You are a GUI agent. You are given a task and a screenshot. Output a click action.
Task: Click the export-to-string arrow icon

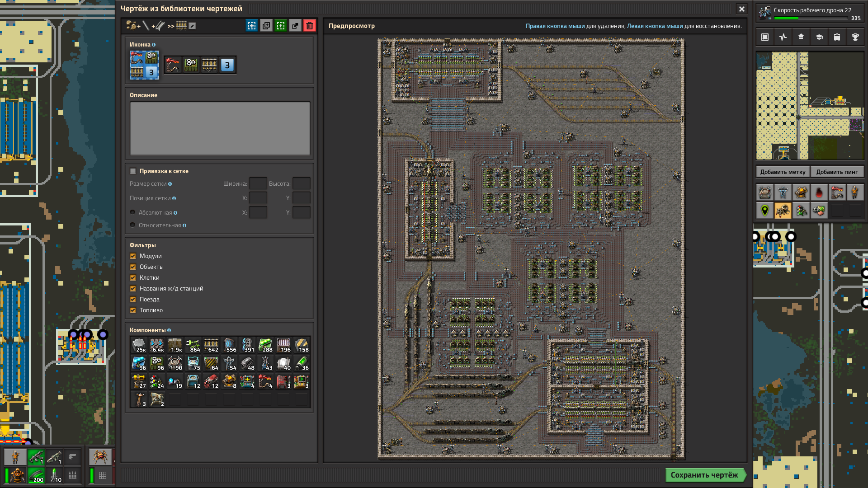[295, 26]
